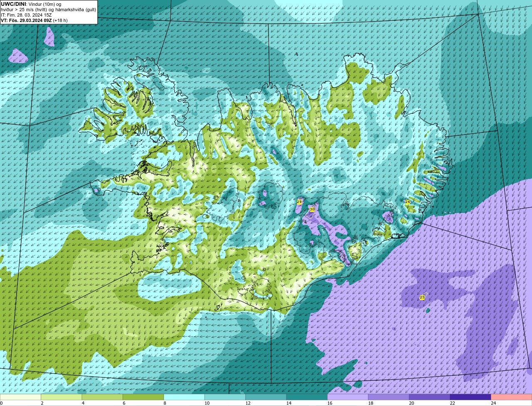Click the yellow gust marker labeled 25
This screenshot has width=532, height=406.
422,297
